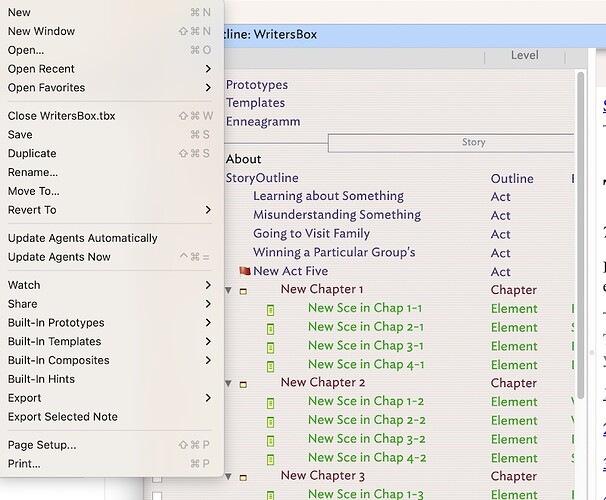This screenshot has width=606, height=500.
Task: Click the red flag icon beside New Act Five
Action: [x=244, y=271]
